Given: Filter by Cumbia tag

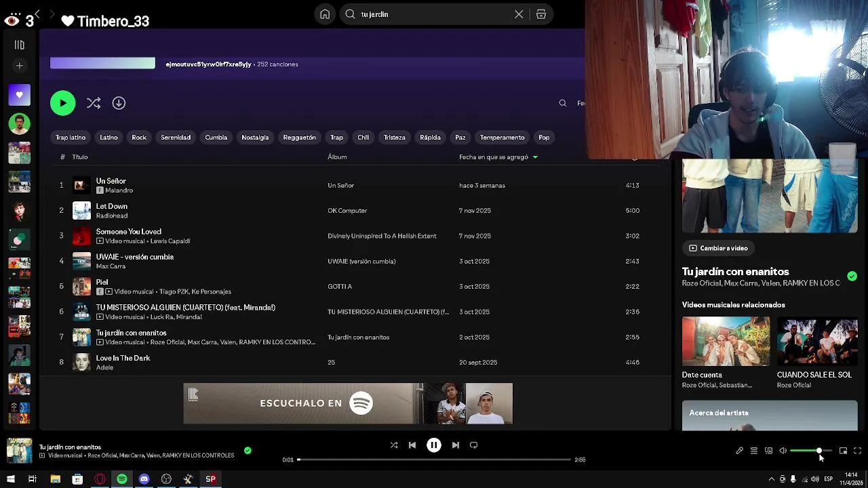Looking at the screenshot, I should pos(216,138).
